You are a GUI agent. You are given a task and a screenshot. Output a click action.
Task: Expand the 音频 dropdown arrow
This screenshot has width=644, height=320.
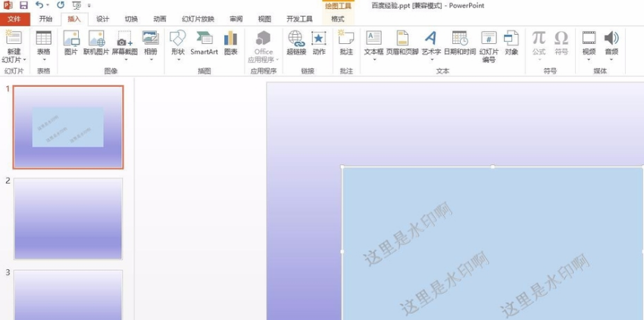(x=611, y=60)
